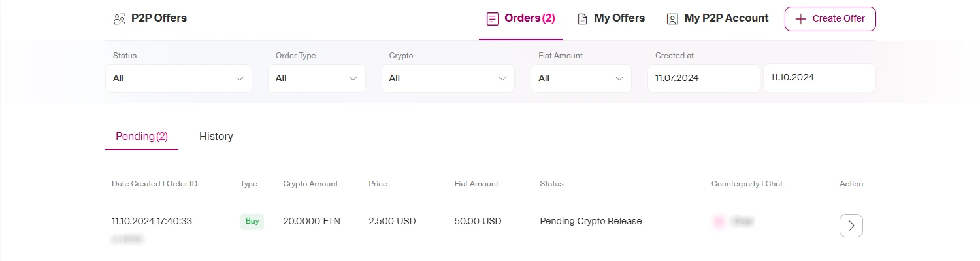Open My P2P Account link
Image resolution: width=980 pixels, height=261 pixels.
[717, 18]
